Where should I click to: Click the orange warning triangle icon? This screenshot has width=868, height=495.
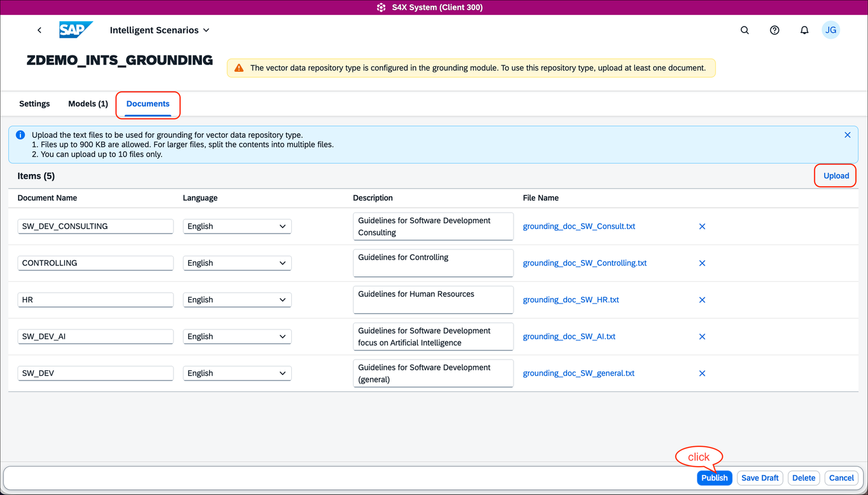tap(239, 68)
